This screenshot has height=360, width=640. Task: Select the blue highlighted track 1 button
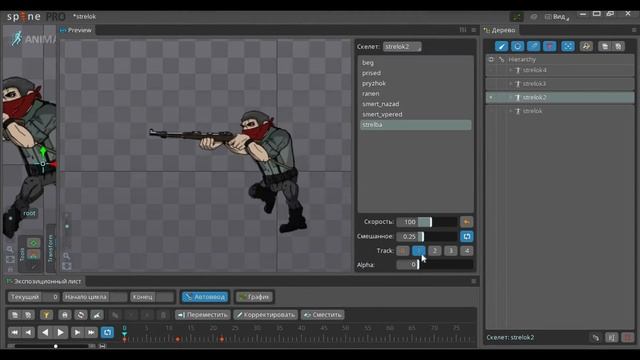(x=418, y=251)
